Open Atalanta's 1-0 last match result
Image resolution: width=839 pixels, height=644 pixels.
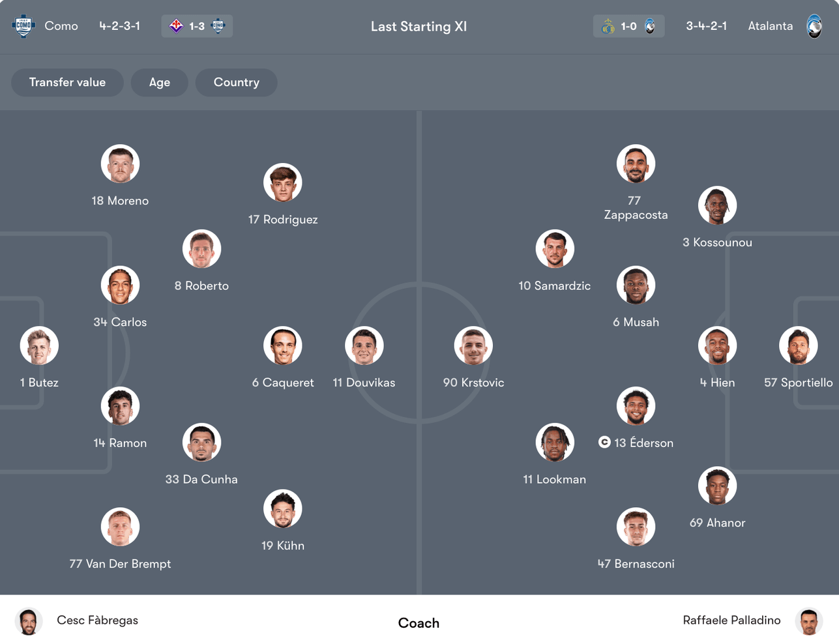pyautogui.click(x=628, y=26)
